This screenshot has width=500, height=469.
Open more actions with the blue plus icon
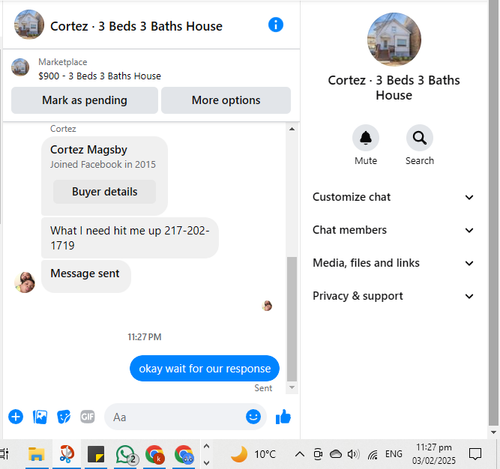coord(16,417)
